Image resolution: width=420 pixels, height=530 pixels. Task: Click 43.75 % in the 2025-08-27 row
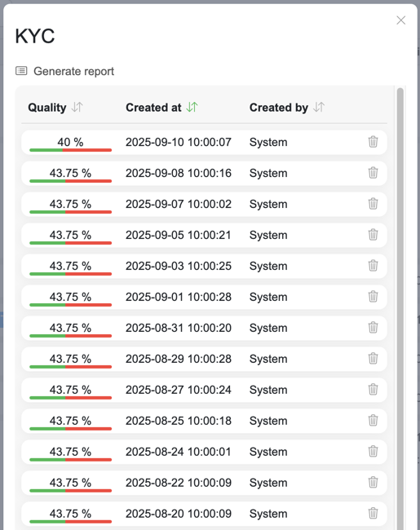pyautogui.click(x=70, y=390)
